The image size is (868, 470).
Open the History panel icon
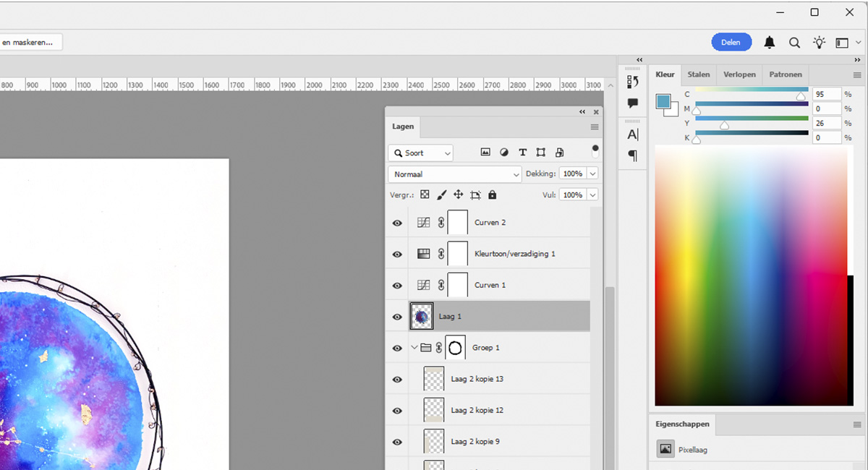coord(633,82)
